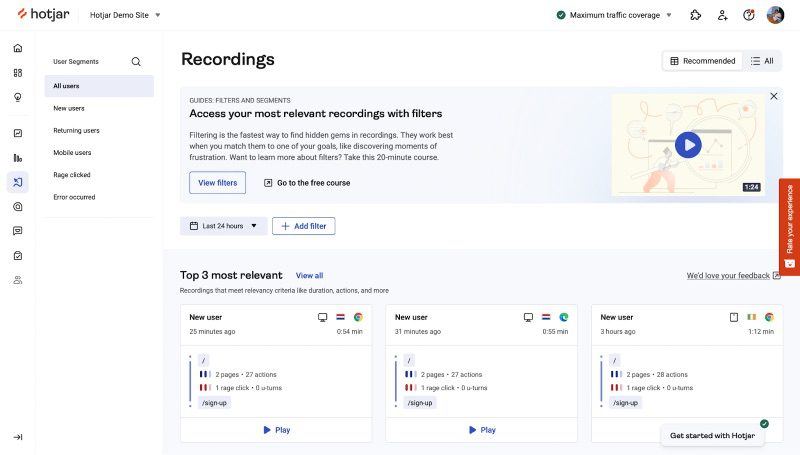Image resolution: width=800 pixels, height=455 pixels.
Task: Switch to Recommended view
Action: point(703,61)
